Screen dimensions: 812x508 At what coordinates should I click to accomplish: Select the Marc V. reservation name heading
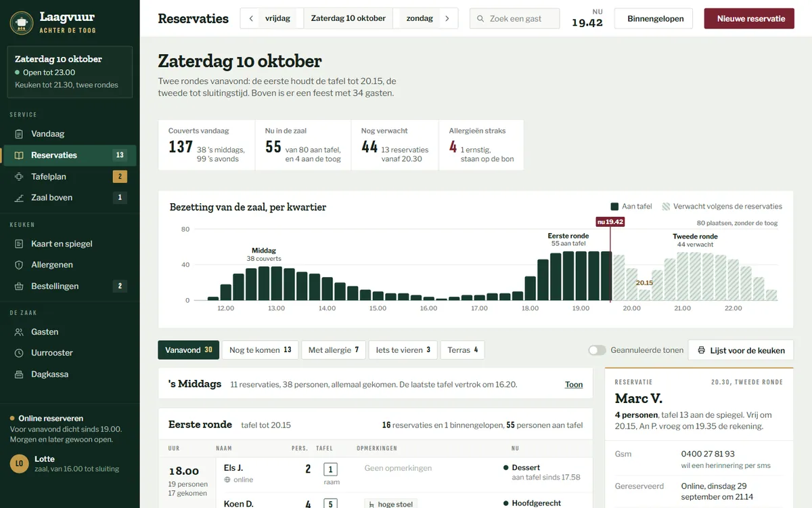point(638,398)
